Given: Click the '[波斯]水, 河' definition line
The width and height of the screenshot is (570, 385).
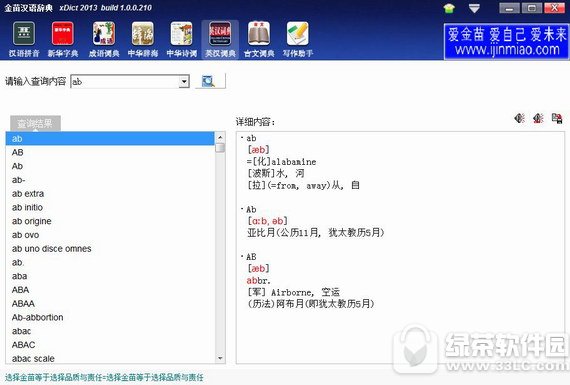Looking at the screenshot, I should point(276,173).
